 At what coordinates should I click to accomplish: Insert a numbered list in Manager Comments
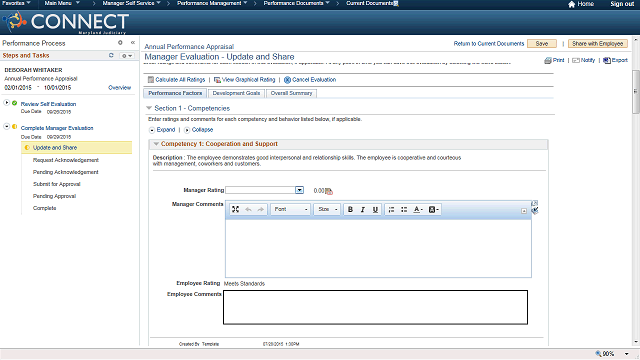click(x=391, y=209)
